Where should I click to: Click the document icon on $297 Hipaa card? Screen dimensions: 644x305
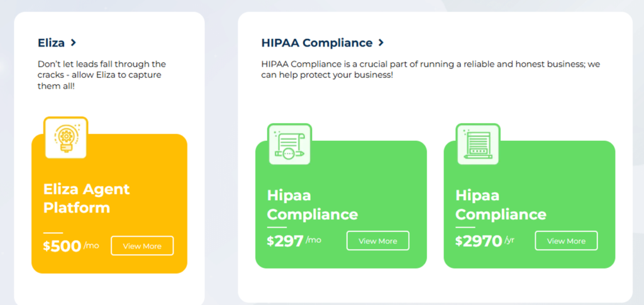click(289, 145)
